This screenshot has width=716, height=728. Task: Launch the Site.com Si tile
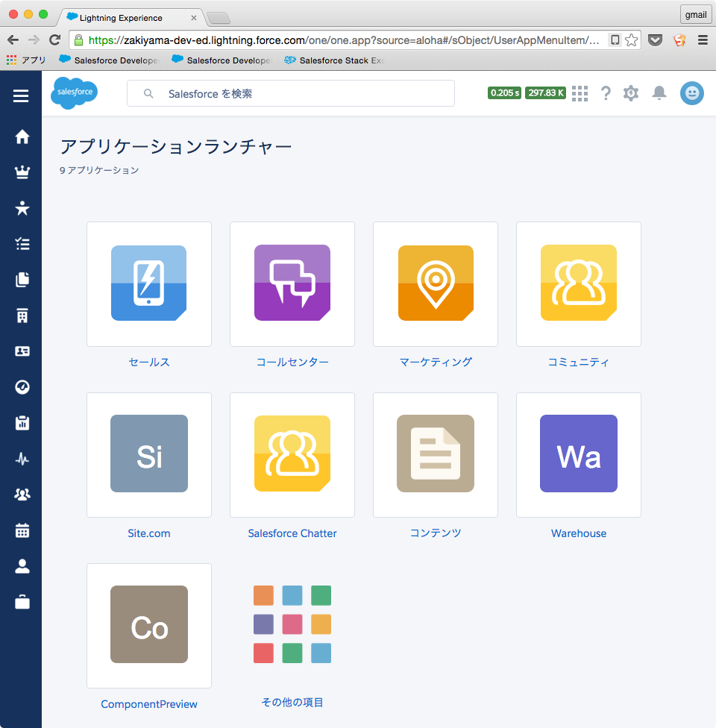point(149,454)
